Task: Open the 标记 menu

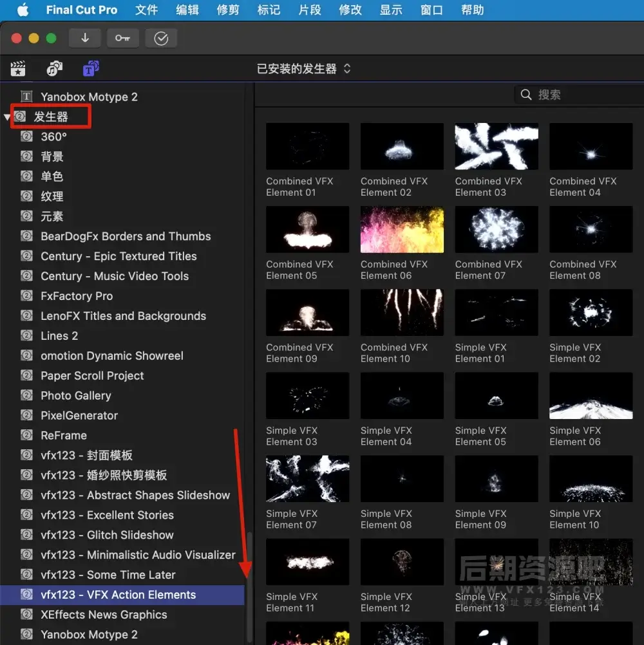Action: pos(269,10)
